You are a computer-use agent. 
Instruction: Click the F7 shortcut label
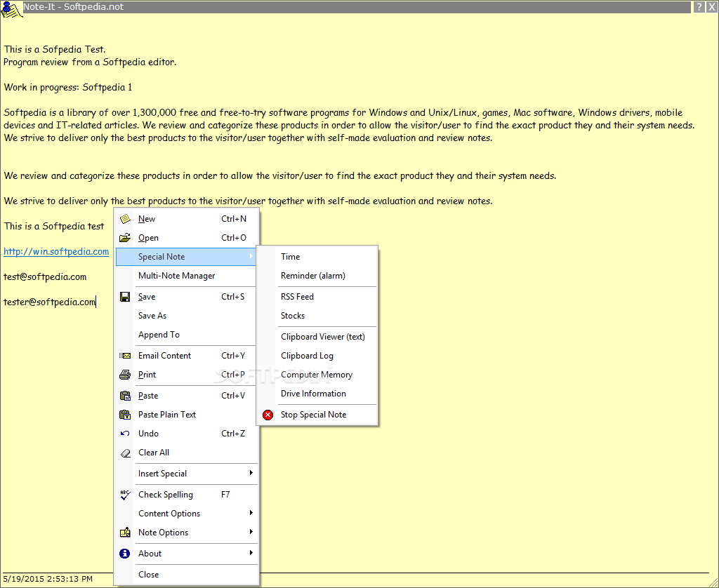[225, 495]
